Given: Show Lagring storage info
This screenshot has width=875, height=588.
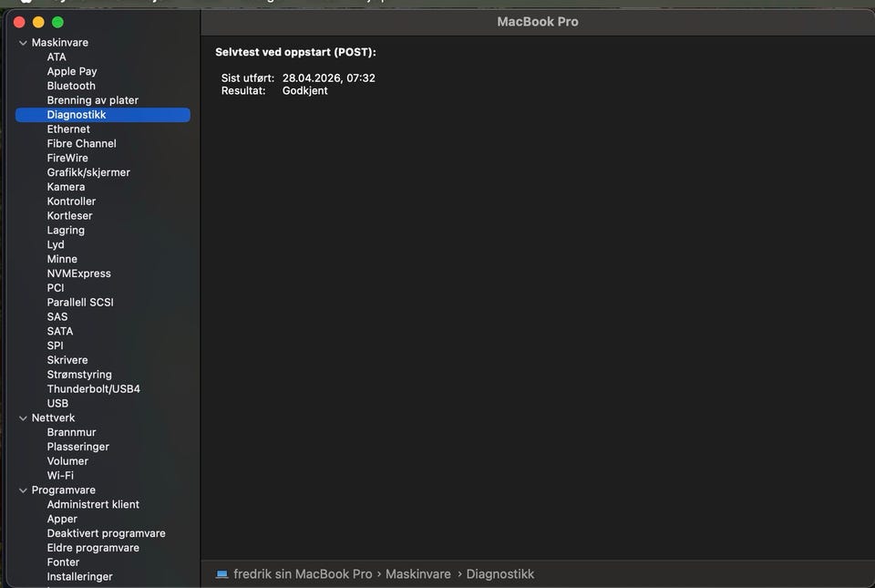Looking at the screenshot, I should (x=66, y=231).
